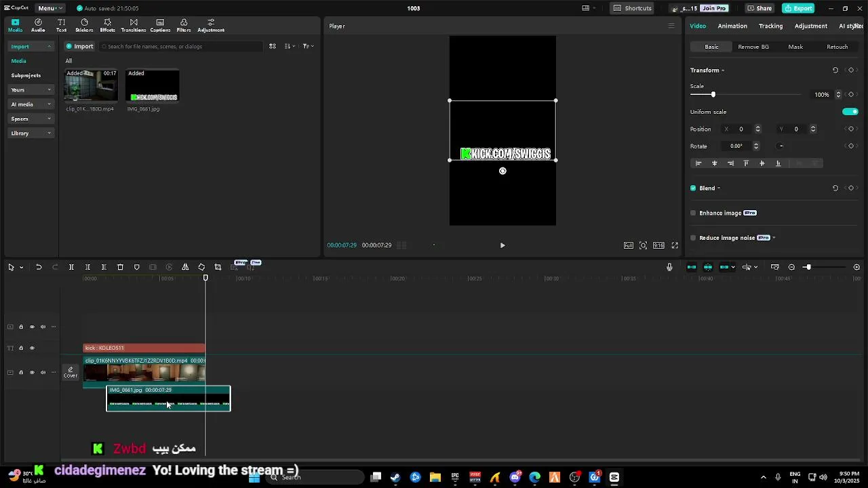Enable the Enhance image option

693,213
